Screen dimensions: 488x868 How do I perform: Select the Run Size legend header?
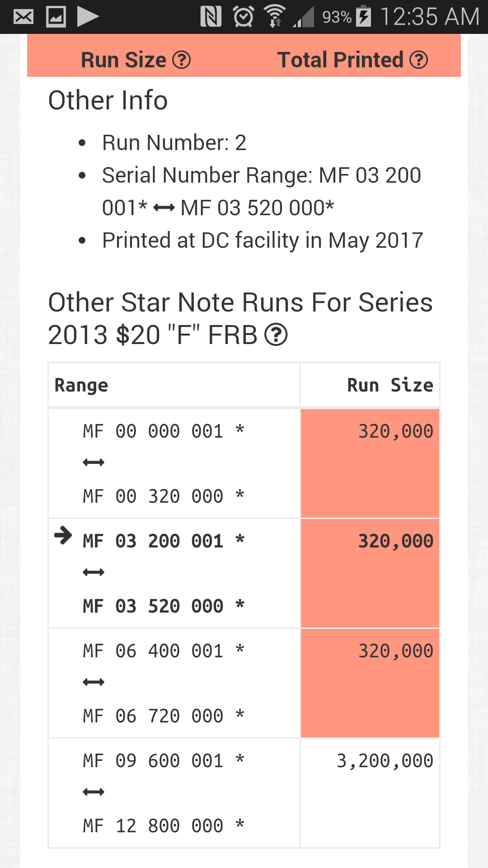(123, 60)
